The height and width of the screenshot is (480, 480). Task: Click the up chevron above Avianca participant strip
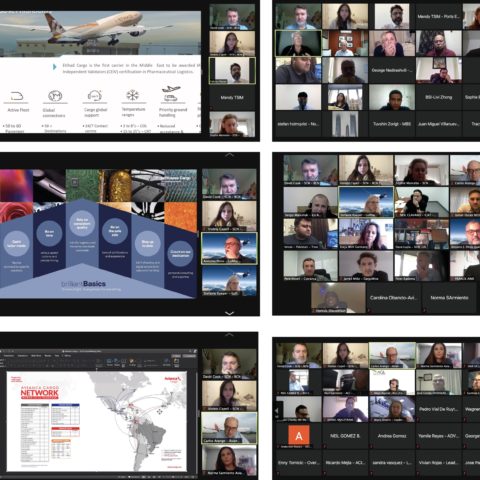point(229,335)
